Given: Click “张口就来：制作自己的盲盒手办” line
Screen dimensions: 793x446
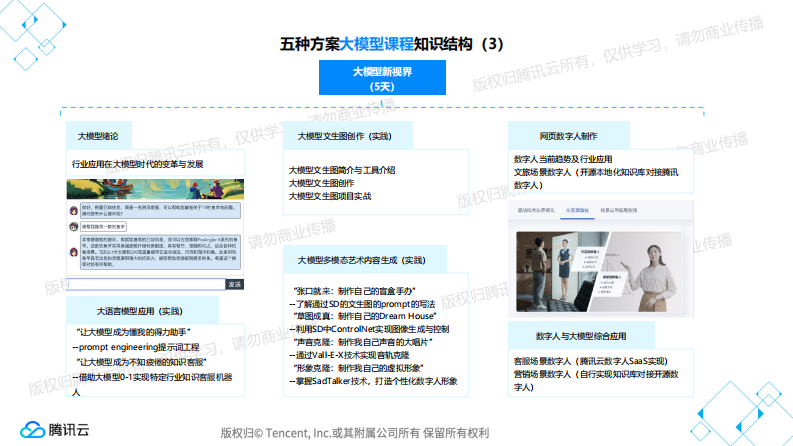Looking at the screenshot, I should (354, 291).
